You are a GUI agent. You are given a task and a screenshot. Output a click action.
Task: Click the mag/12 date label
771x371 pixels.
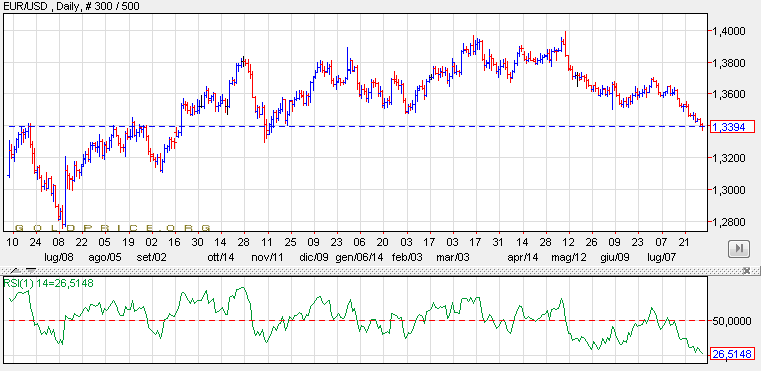[x=569, y=257]
